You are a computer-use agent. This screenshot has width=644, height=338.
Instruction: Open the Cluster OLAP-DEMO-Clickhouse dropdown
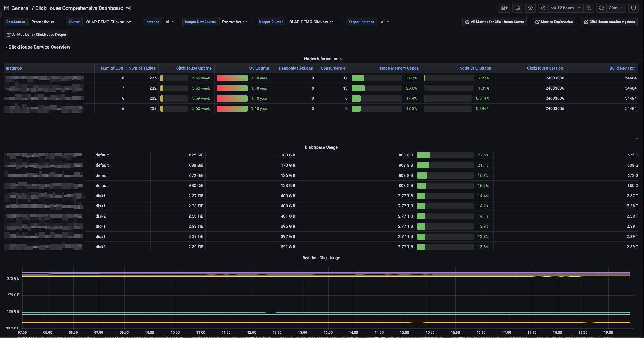coord(110,22)
